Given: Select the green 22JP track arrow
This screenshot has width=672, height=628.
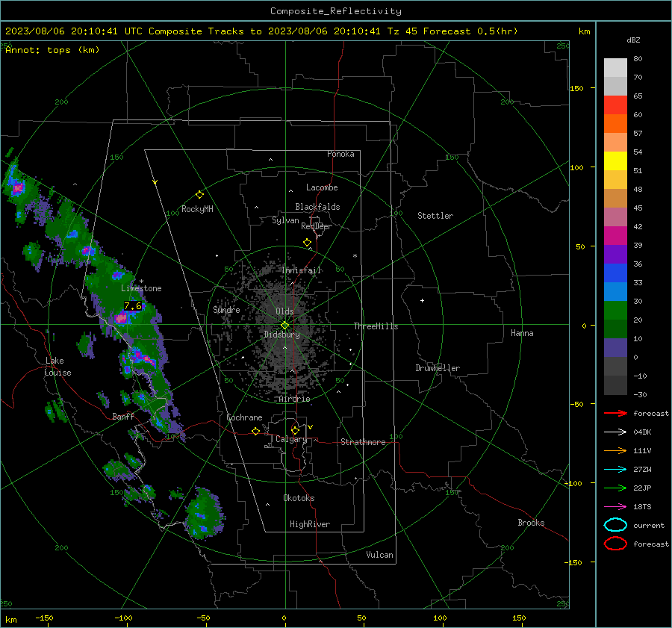Looking at the screenshot, I should point(615,488).
